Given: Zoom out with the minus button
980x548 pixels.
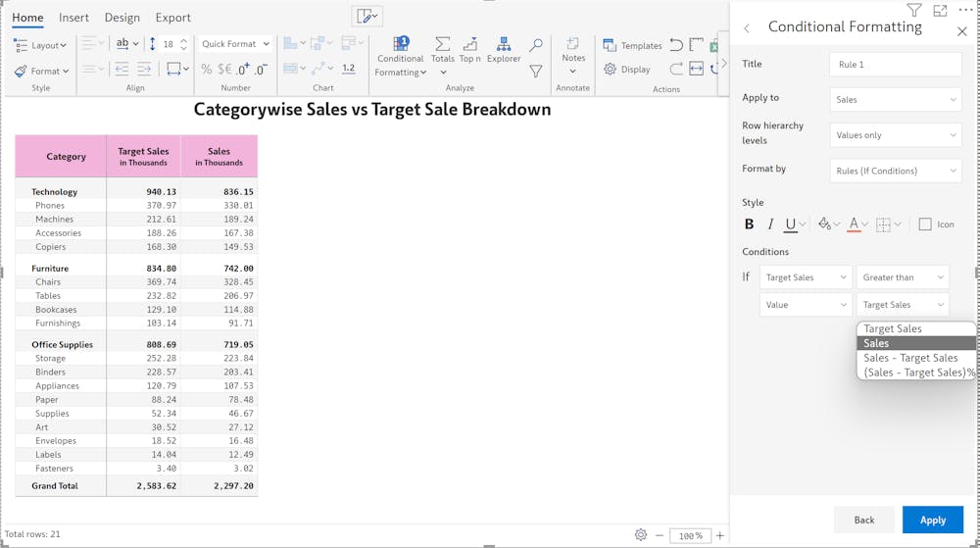Looking at the screenshot, I should pyautogui.click(x=660, y=535).
